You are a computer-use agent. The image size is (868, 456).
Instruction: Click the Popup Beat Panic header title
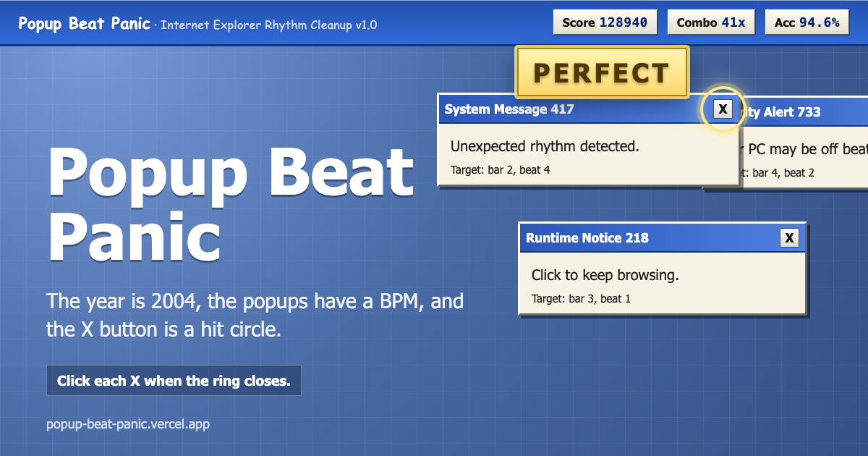85,23
